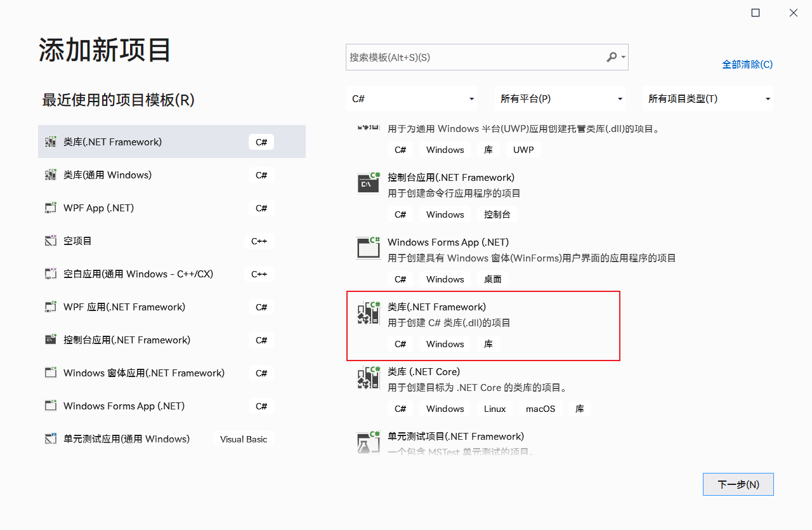The image size is (812, 530).
Task: Click the 类库 (.NET Core) result title
Action: [424, 372]
